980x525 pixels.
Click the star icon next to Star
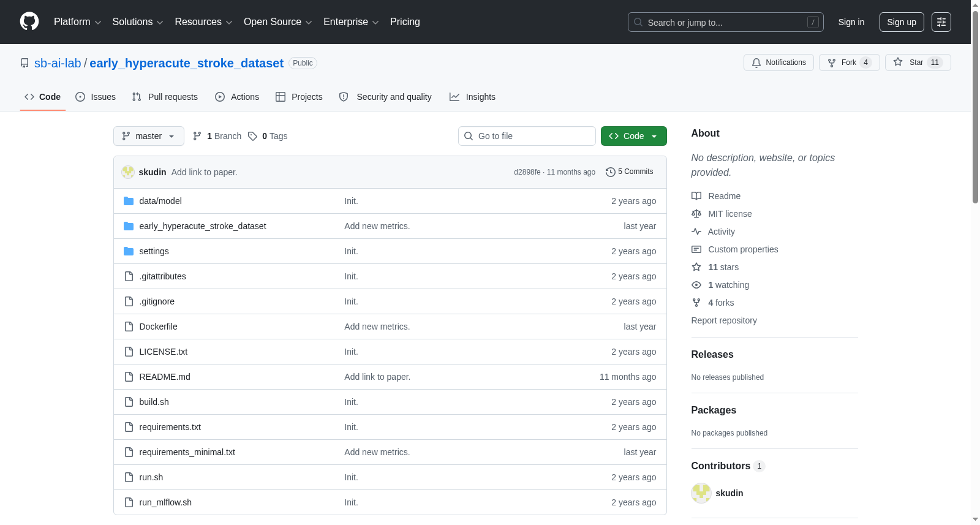point(898,62)
